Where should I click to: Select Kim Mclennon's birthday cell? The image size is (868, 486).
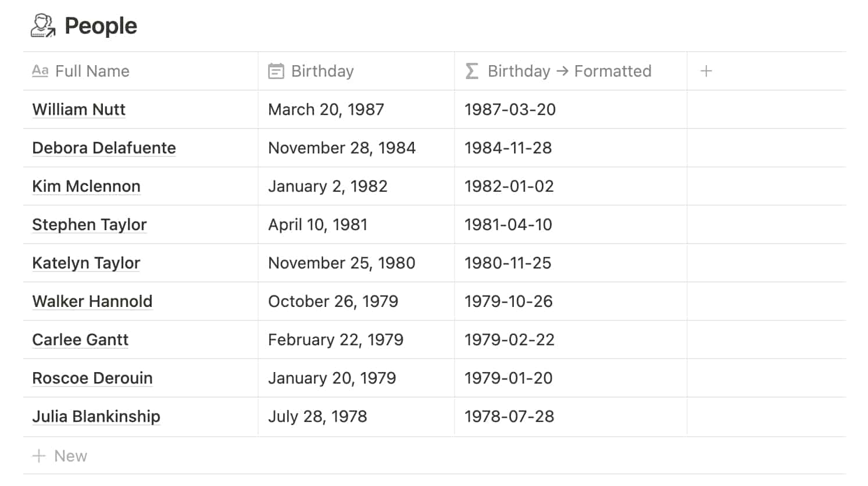coord(328,186)
